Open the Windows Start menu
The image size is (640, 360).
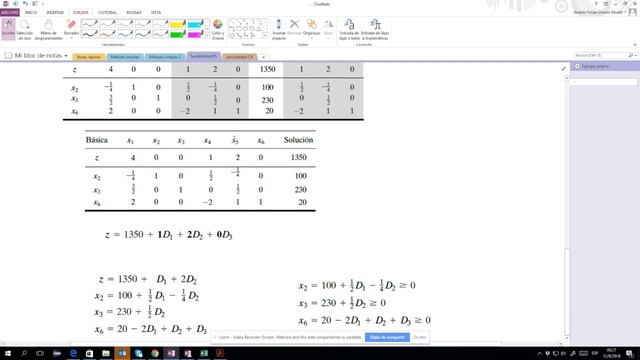(7, 353)
